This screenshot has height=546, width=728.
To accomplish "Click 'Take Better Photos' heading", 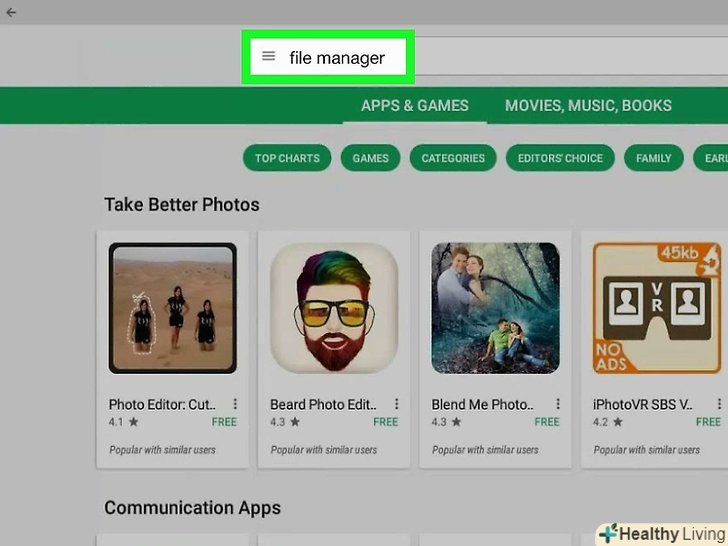I will pos(182,205).
